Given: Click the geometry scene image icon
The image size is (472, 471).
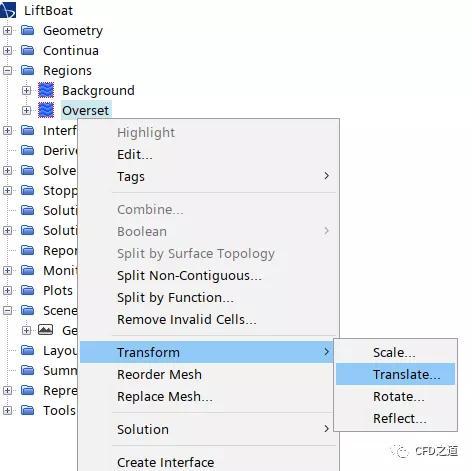Looking at the screenshot, I should pos(45,330).
